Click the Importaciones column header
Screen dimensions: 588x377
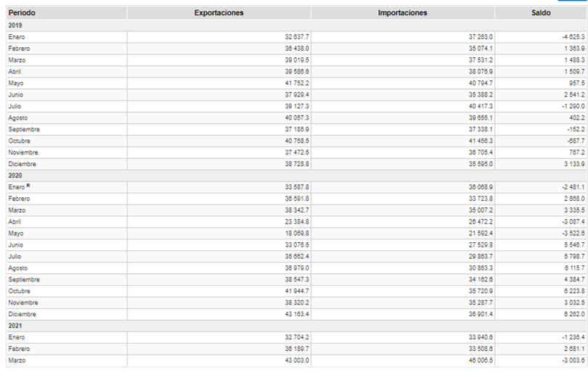[403, 13]
